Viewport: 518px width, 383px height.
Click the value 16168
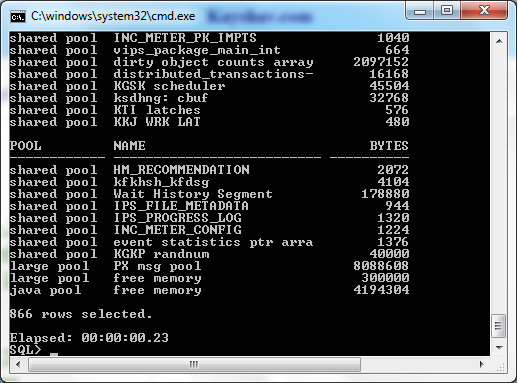coord(389,74)
